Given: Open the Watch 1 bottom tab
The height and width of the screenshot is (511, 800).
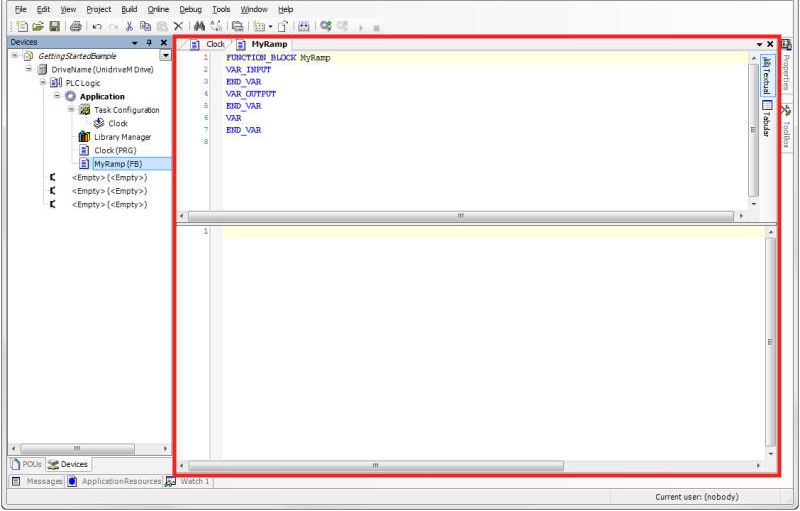Looking at the screenshot, I should click(x=188, y=481).
